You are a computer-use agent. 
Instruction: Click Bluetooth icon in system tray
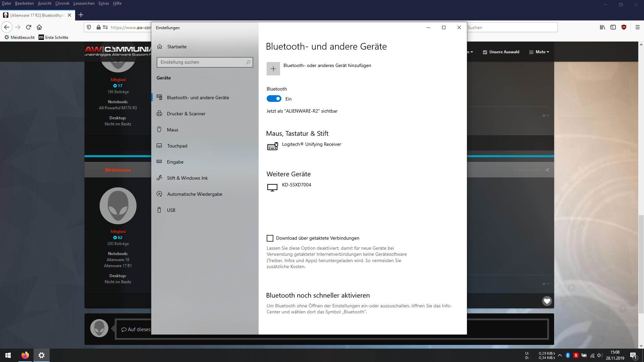568,355
